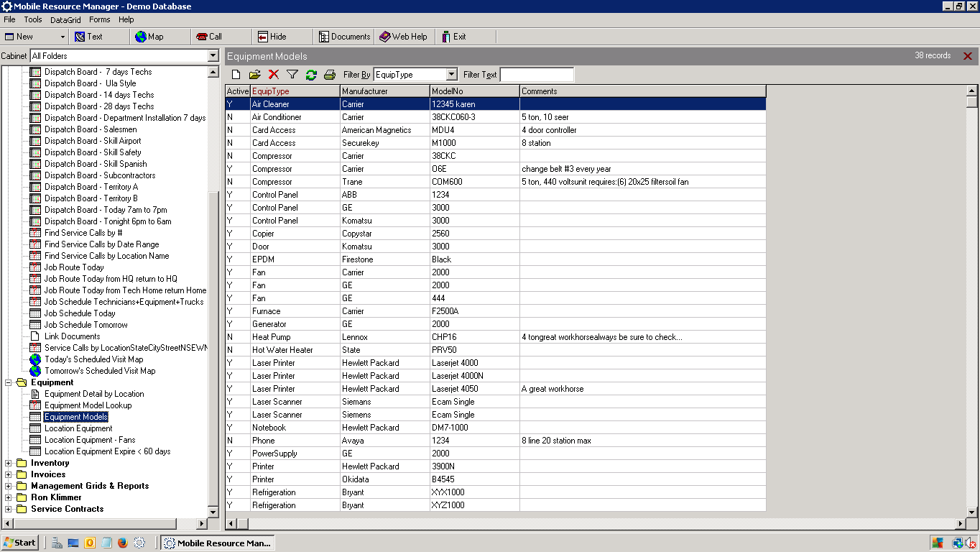Open the Tools menu
Screen dimensions: 980x552
(x=33, y=19)
